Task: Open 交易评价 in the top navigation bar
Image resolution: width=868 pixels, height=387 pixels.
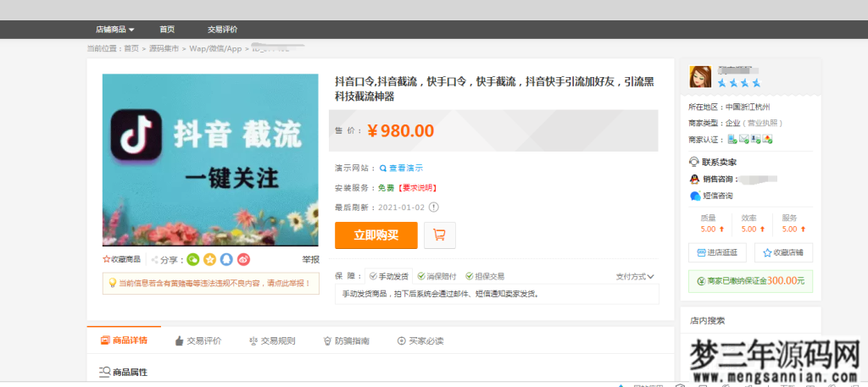Action: (223, 30)
